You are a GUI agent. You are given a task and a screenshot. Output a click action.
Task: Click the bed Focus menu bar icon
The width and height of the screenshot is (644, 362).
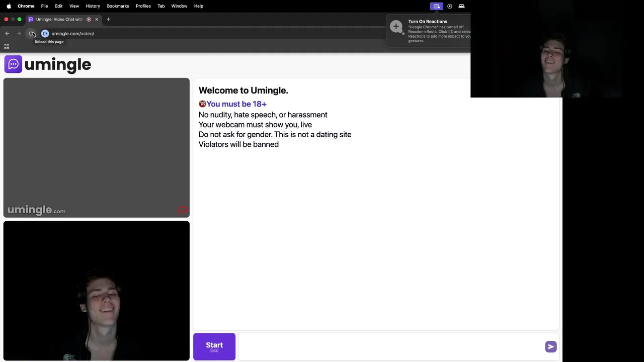coord(461,6)
